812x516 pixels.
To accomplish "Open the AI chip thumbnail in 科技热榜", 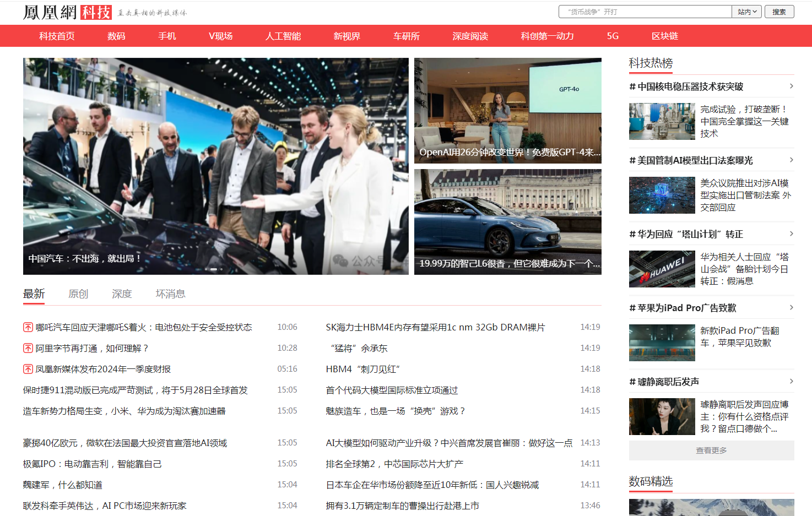I will click(x=662, y=195).
